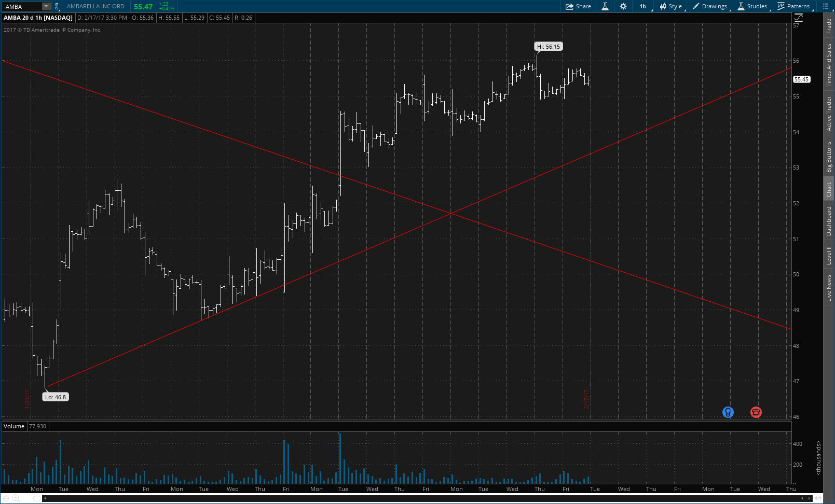Click the 1/20/17 red date marker

tap(26, 399)
